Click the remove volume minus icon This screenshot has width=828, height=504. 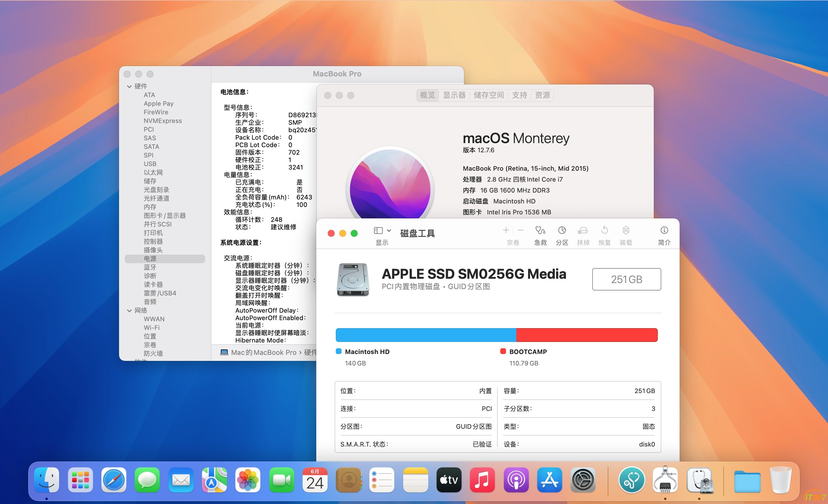(x=521, y=230)
